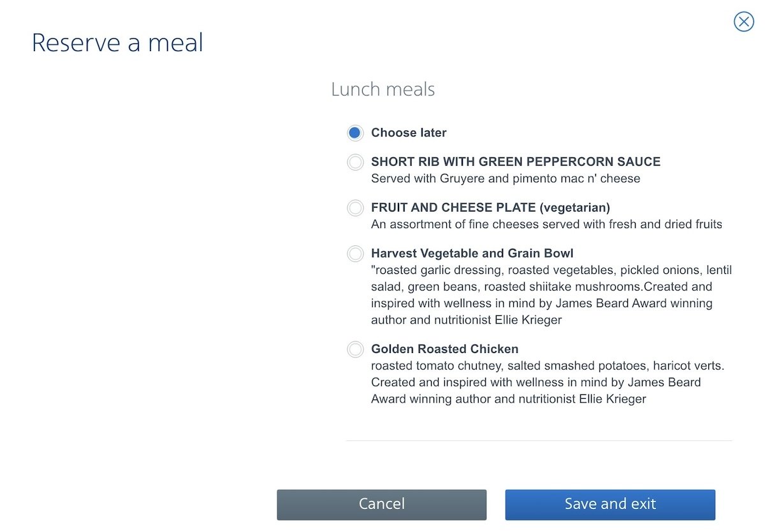Image resolution: width=765 pixels, height=532 pixels.
Task: Click the Gruyere and pimento mac n' cheese description
Action: (x=506, y=178)
